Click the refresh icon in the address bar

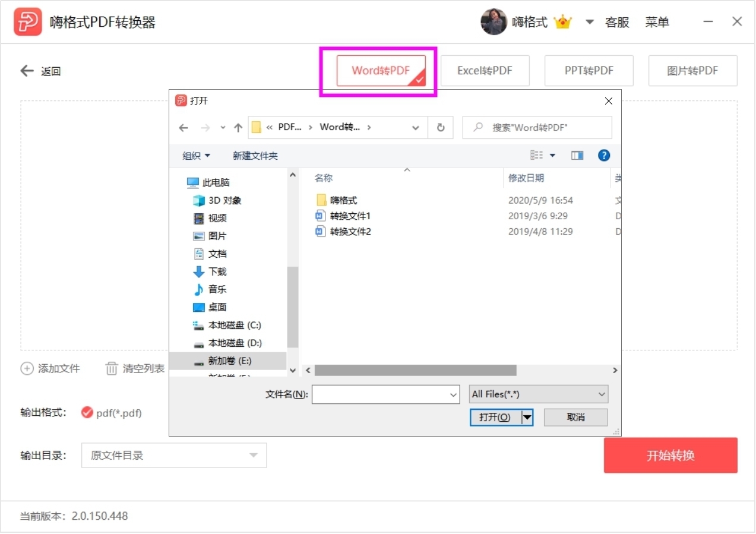pyautogui.click(x=440, y=127)
